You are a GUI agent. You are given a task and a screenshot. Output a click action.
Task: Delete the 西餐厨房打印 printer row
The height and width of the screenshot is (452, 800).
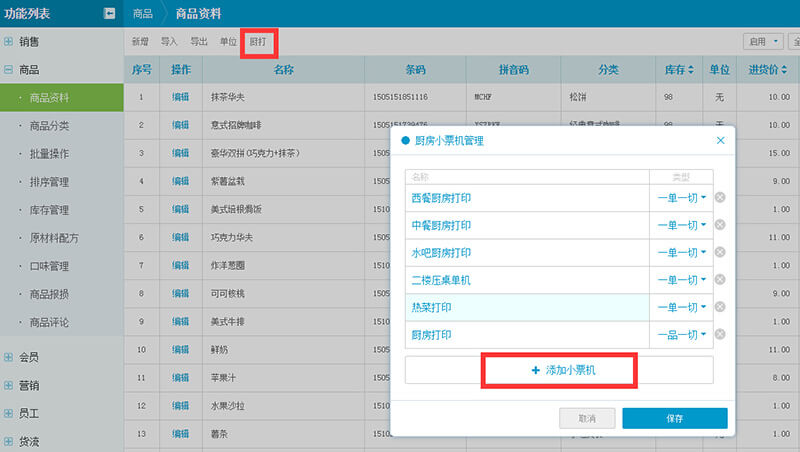pyautogui.click(x=720, y=198)
